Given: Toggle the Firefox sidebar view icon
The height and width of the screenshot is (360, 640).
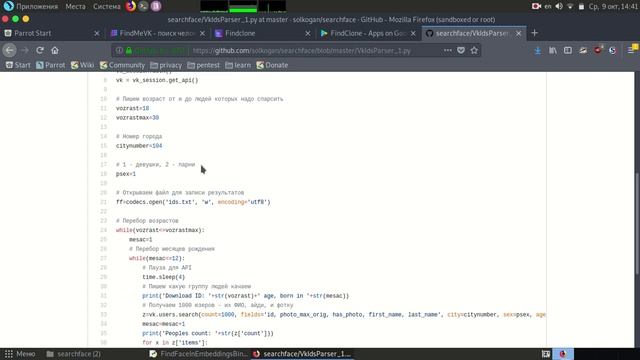Looking at the screenshot, I should tap(568, 50).
